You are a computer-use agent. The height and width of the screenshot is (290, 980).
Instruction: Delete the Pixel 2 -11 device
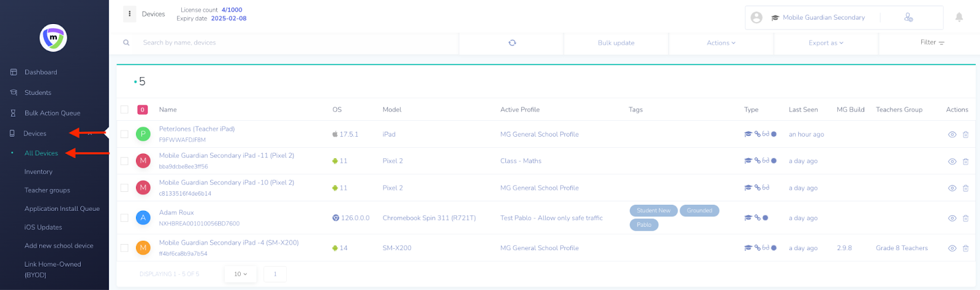(965, 162)
